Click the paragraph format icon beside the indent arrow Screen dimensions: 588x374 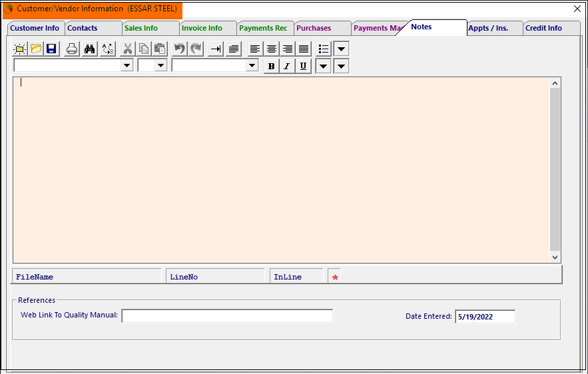(234, 49)
